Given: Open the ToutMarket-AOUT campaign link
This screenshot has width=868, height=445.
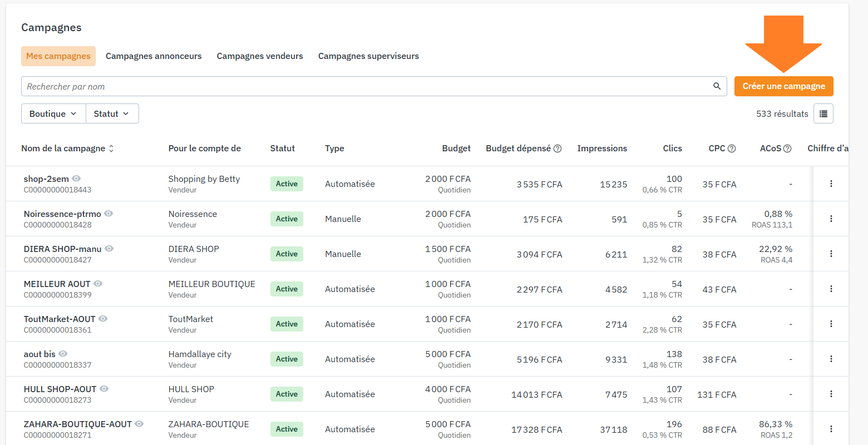Looking at the screenshot, I should 60,319.
